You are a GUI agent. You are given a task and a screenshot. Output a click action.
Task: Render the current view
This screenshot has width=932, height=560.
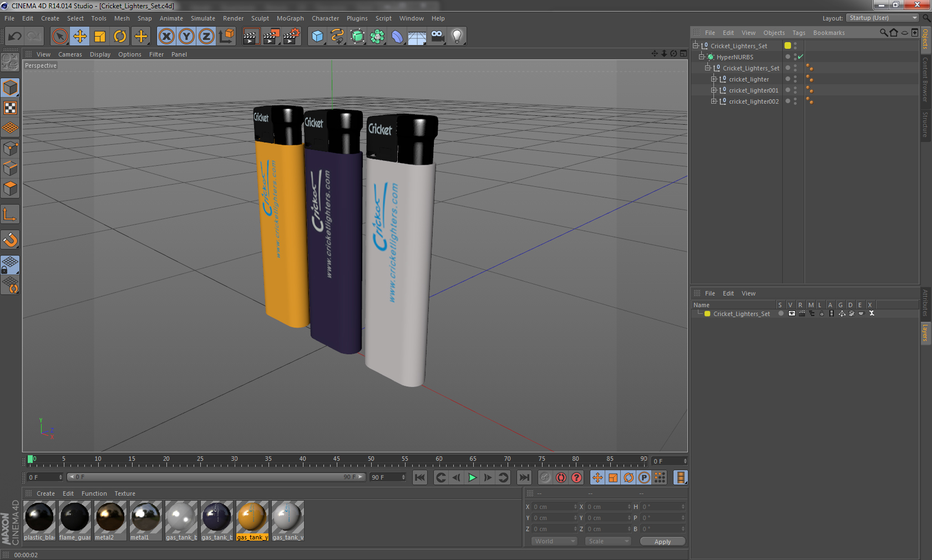pos(251,37)
